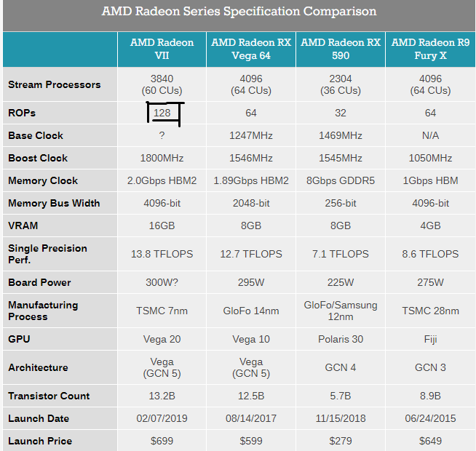Viewport: 476px width, 451px height.
Task: Click the '32' ROPs value
Action: 341,113
